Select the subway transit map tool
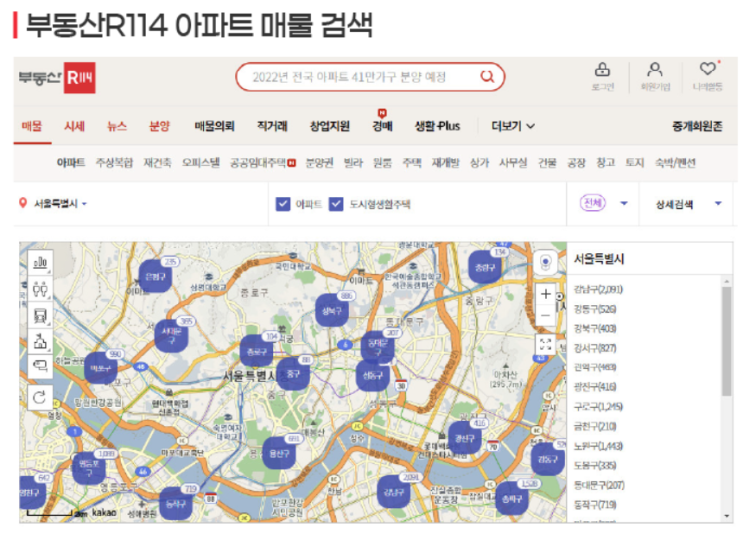 point(40,315)
